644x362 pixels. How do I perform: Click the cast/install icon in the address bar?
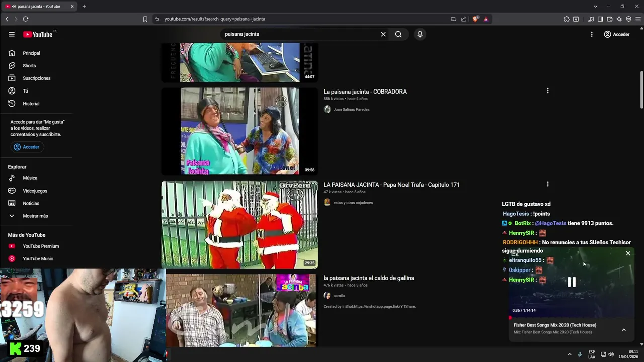point(453,19)
